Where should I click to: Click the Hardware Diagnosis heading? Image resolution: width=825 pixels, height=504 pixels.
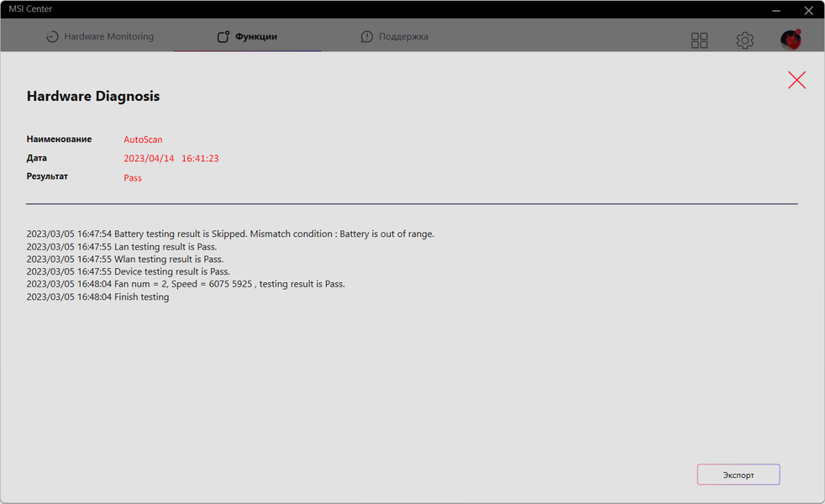point(93,97)
